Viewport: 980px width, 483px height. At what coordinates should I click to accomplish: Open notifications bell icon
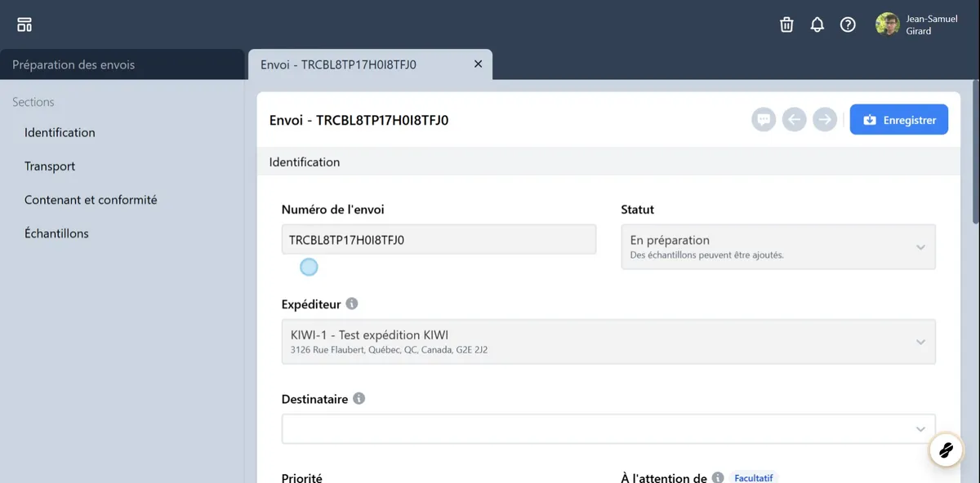(817, 24)
